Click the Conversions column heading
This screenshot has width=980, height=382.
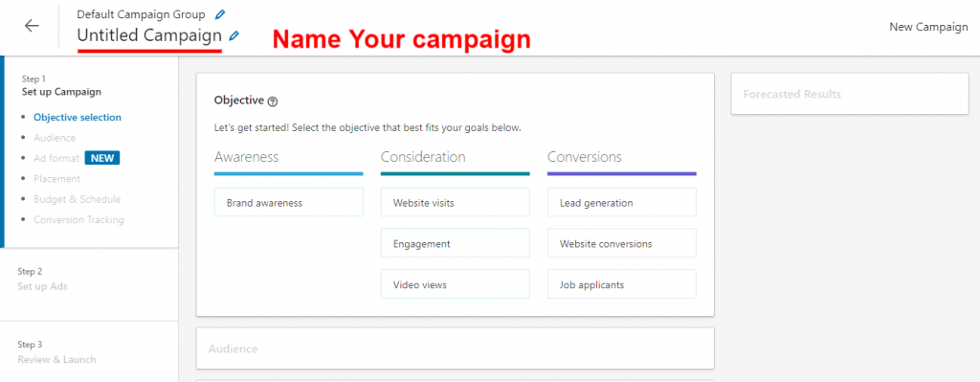coord(585,156)
